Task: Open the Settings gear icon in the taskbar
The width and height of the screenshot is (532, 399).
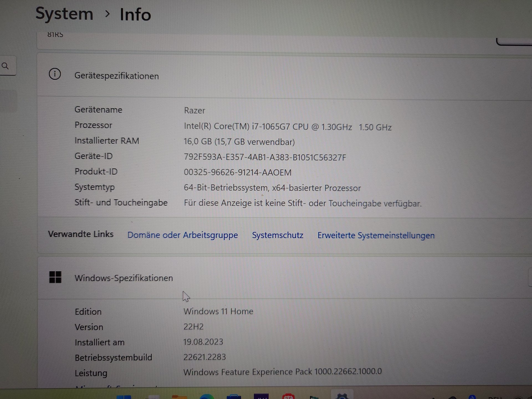Action: 342,396
